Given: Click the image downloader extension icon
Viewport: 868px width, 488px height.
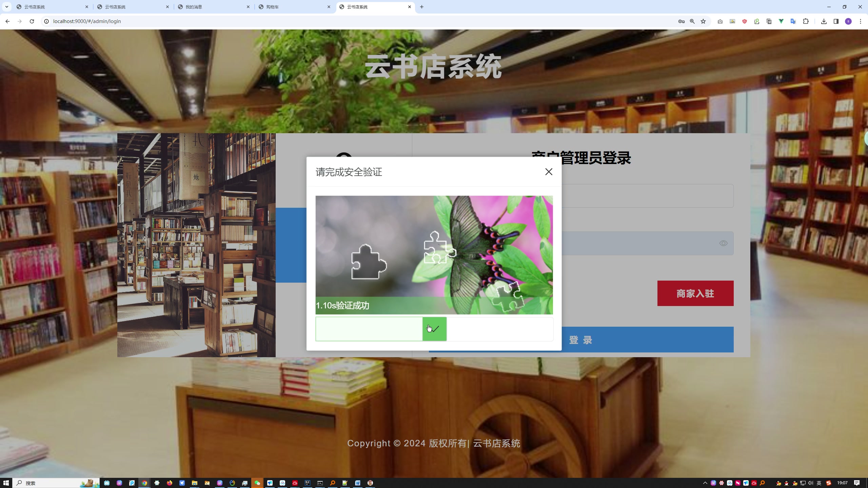Looking at the screenshot, I should click(x=732, y=21).
